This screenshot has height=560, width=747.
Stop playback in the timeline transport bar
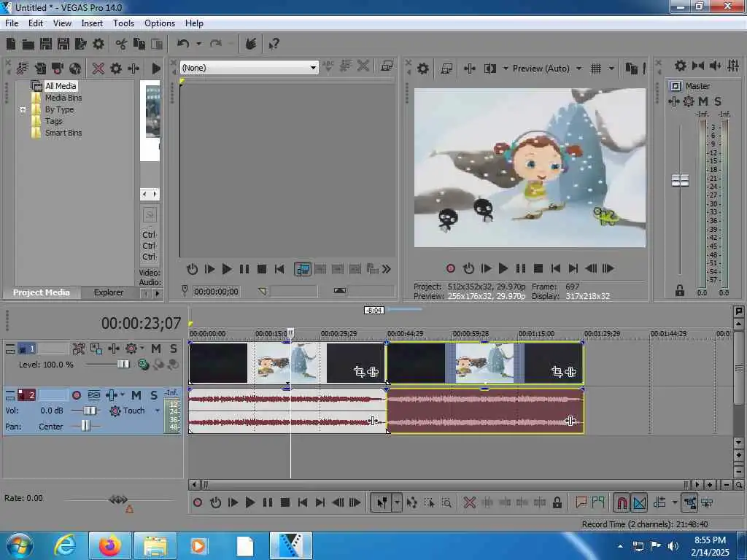point(285,502)
